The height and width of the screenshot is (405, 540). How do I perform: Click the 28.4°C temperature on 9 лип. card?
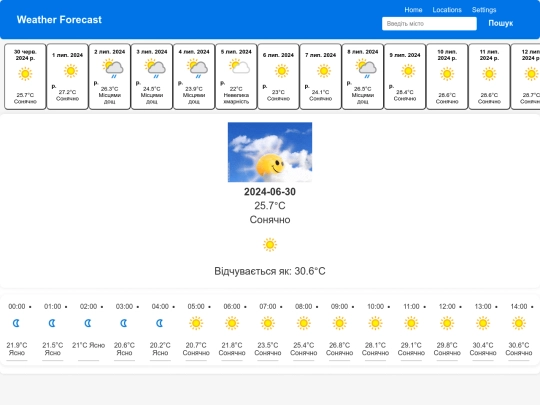(x=405, y=92)
